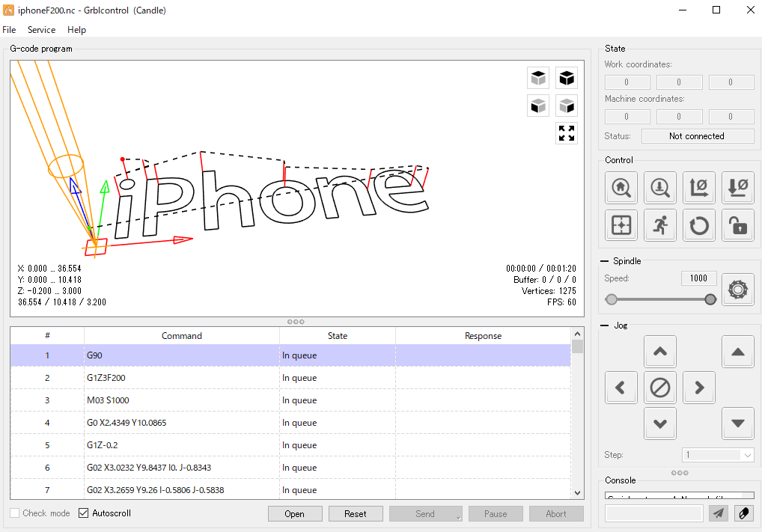Click the safe position running man icon
762x532 pixels.
(660, 225)
